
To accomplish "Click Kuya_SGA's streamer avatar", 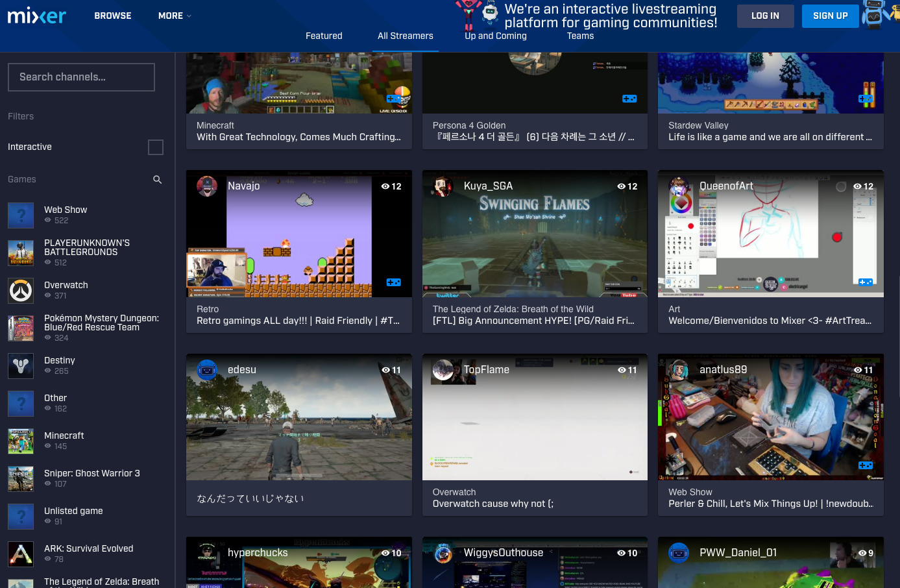I will pos(443,186).
